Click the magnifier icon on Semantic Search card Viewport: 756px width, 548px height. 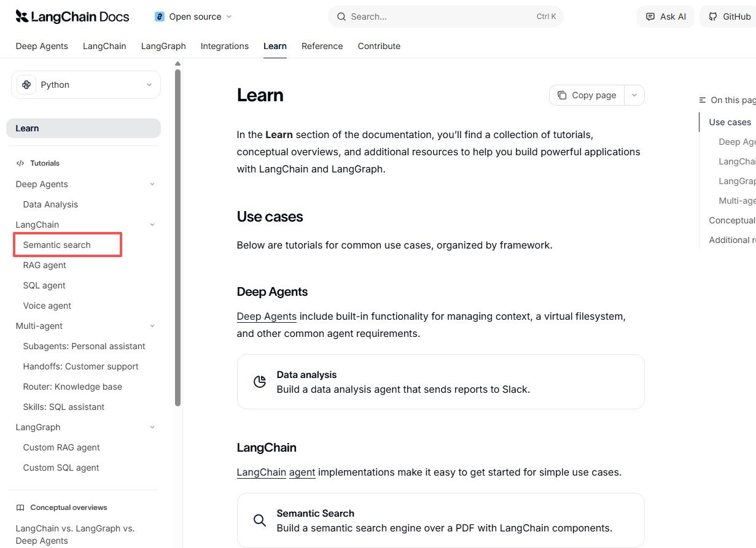point(260,520)
